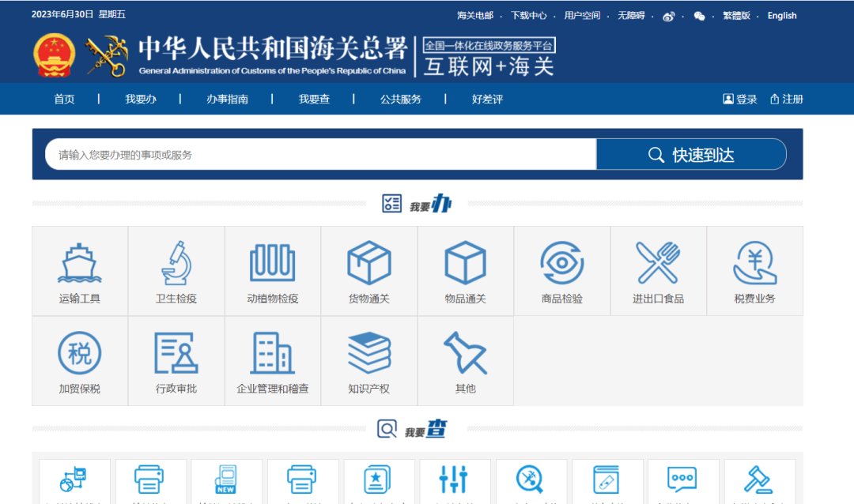Click the date 2023年6月30日 星期五
This screenshot has height=504, width=854.
click(78, 15)
